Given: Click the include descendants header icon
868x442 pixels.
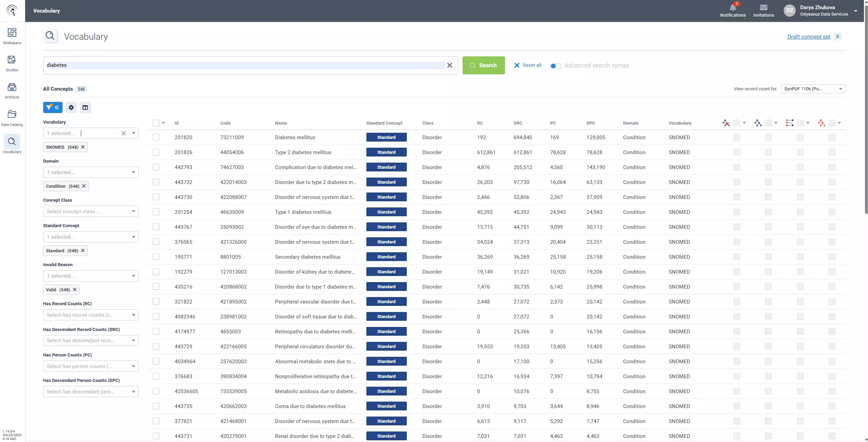Looking at the screenshot, I should tap(758, 123).
